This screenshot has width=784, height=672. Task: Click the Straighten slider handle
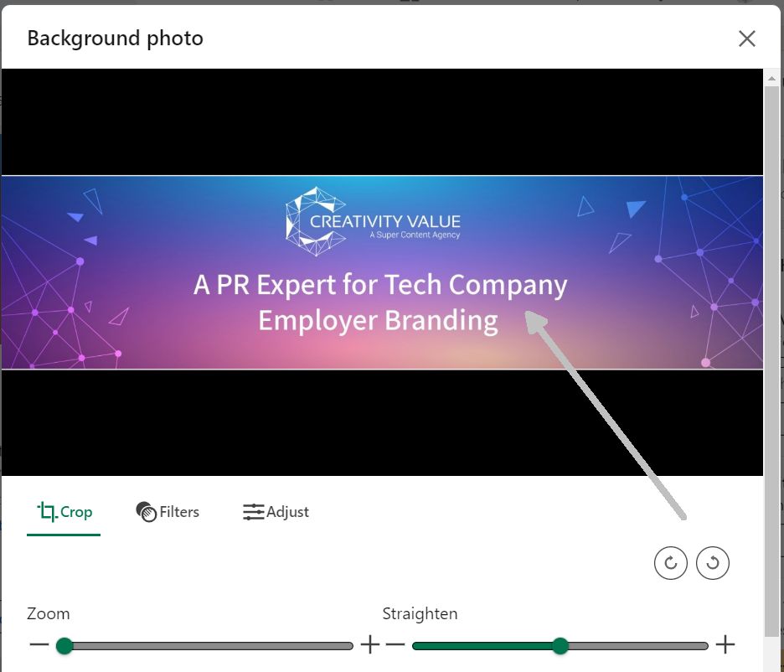pos(560,645)
